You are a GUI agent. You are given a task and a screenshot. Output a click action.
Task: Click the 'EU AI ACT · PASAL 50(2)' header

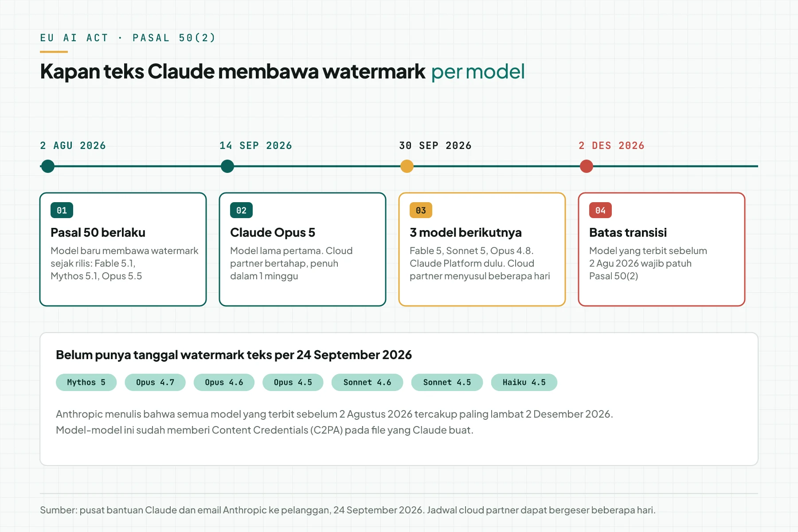pos(128,38)
